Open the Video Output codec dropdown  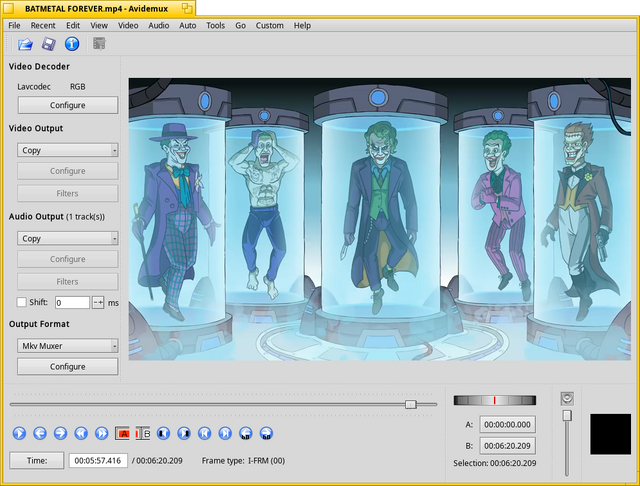(68, 150)
